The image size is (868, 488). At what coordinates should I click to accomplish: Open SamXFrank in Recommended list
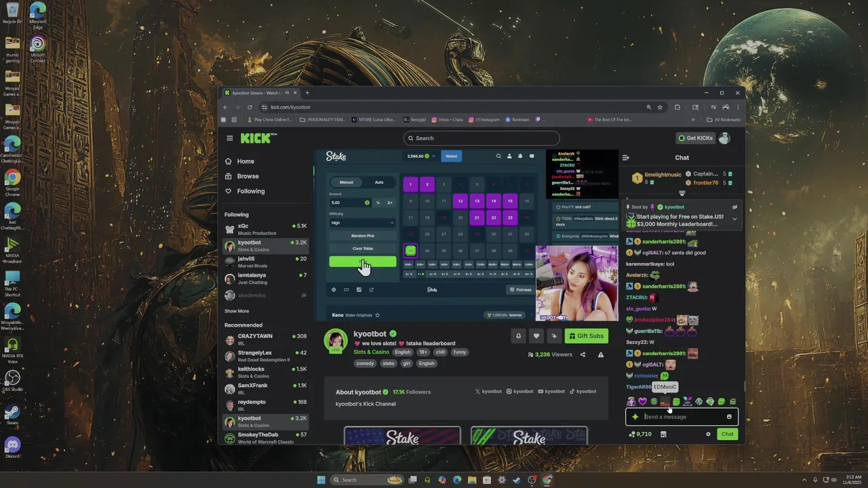click(x=266, y=388)
